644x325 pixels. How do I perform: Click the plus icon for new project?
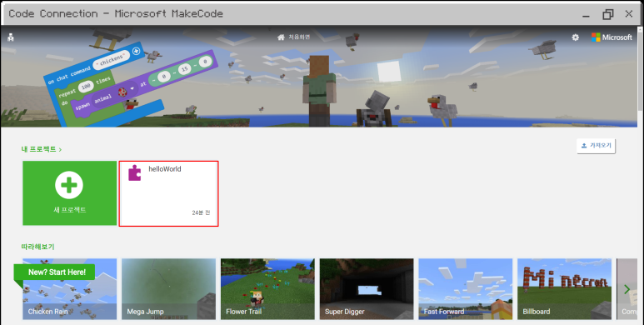coord(69,185)
